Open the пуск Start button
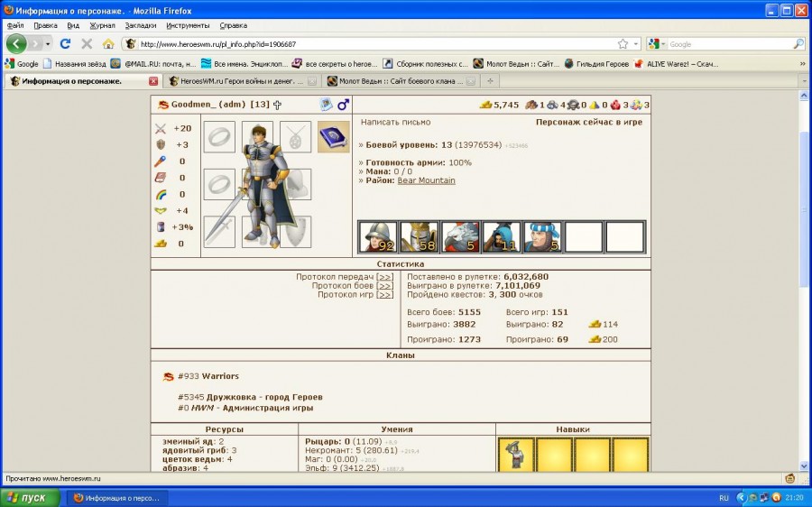812x507 pixels. 31,498
